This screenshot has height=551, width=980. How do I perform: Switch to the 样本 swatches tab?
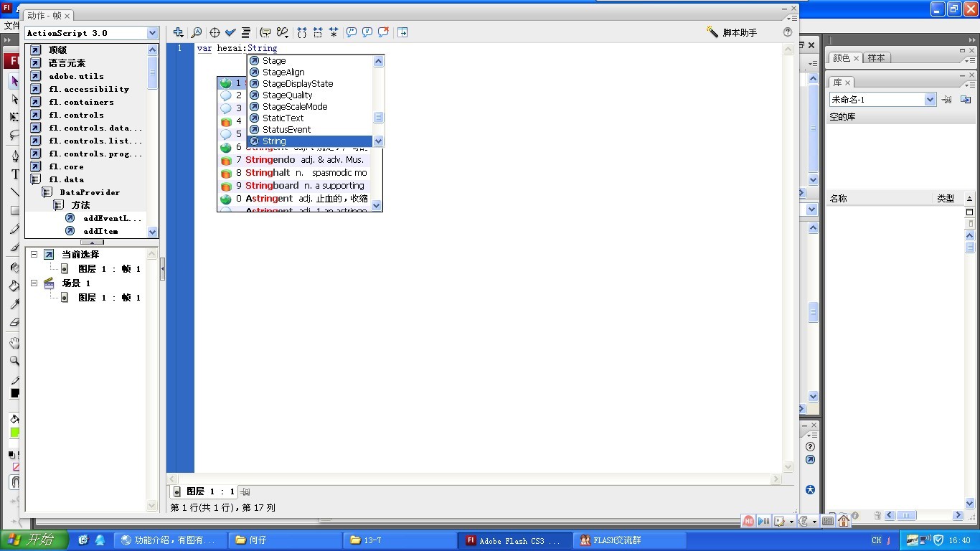876,58
